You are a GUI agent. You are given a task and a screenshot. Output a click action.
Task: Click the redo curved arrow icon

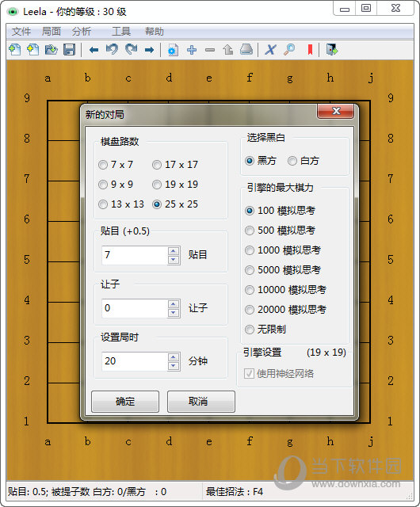tap(131, 50)
